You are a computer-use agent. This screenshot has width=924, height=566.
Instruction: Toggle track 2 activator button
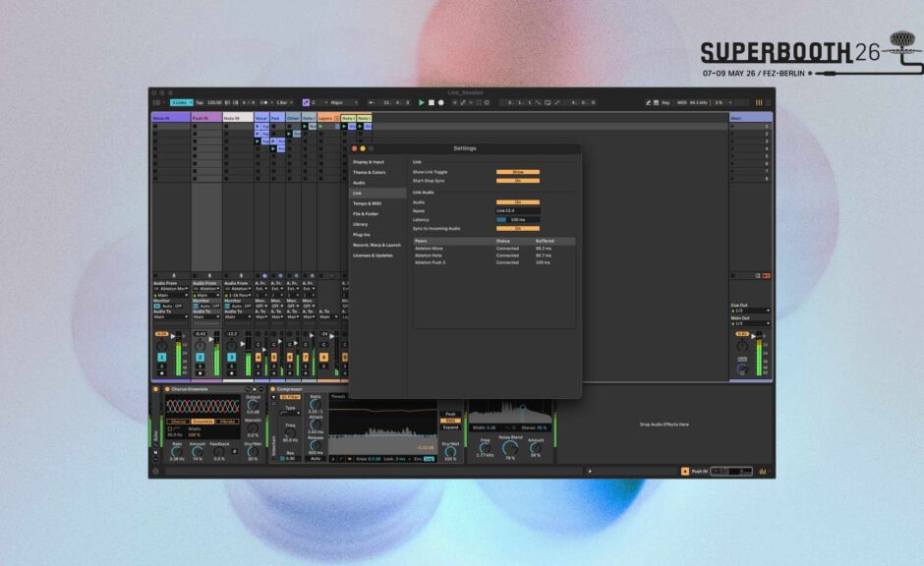click(200, 357)
